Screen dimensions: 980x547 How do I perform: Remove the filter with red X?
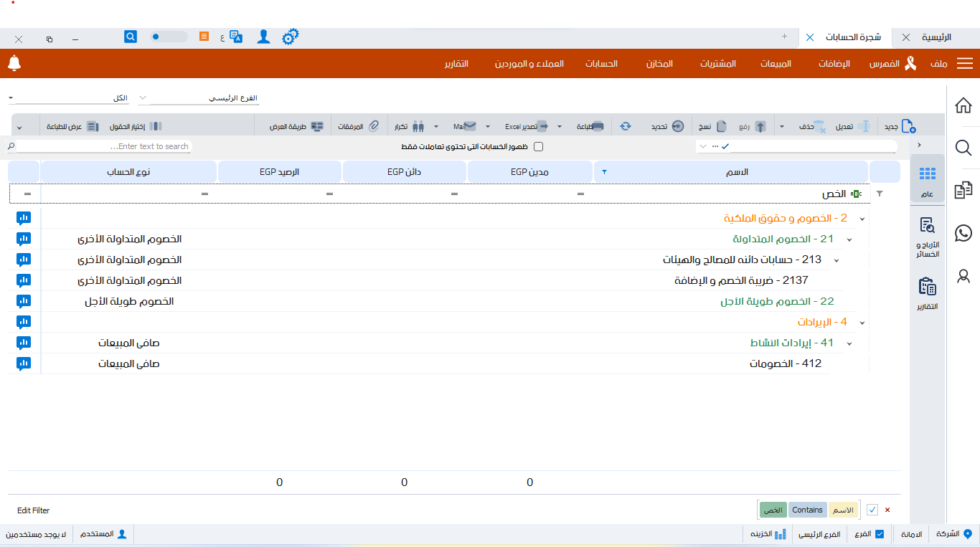(x=887, y=510)
